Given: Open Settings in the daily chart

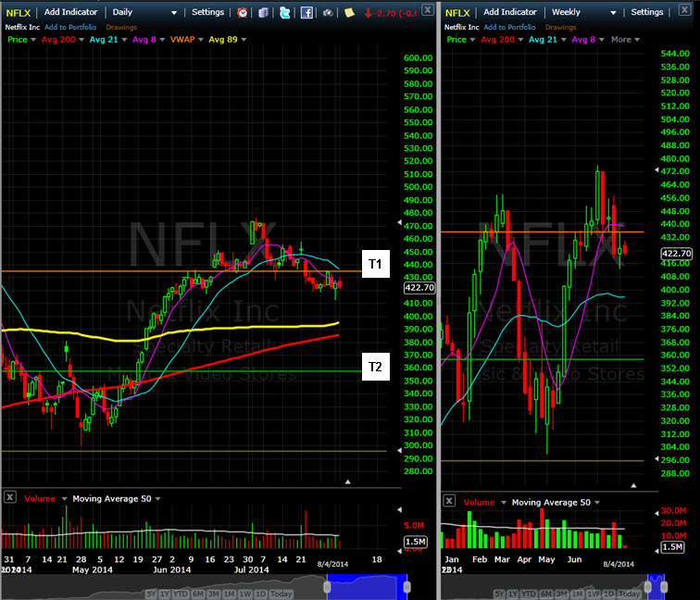Looking at the screenshot, I should [207, 12].
